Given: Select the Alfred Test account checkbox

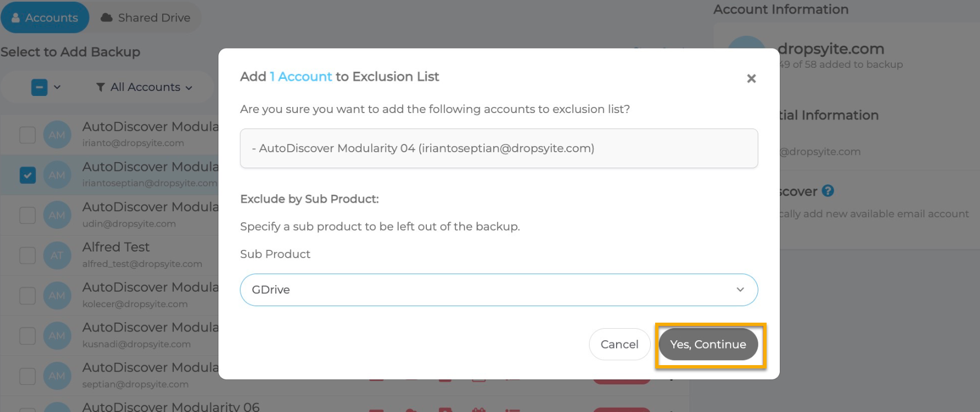Looking at the screenshot, I should (28, 256).
